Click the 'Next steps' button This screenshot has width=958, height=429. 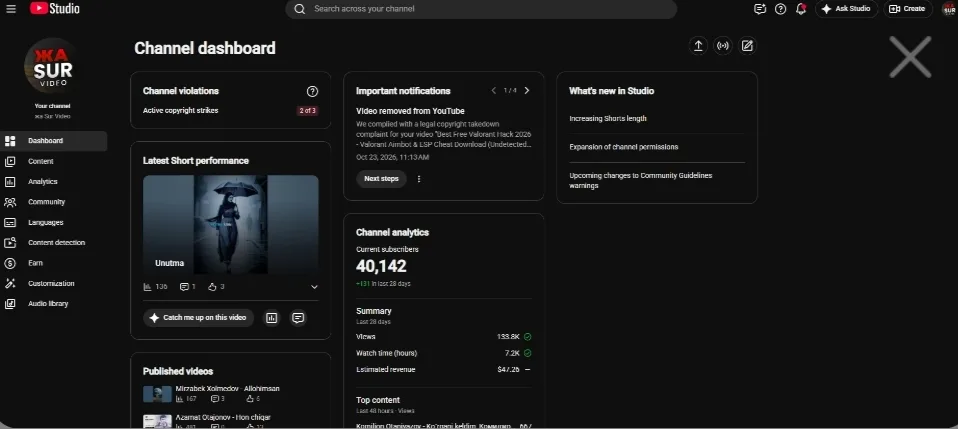coord(381,179)
